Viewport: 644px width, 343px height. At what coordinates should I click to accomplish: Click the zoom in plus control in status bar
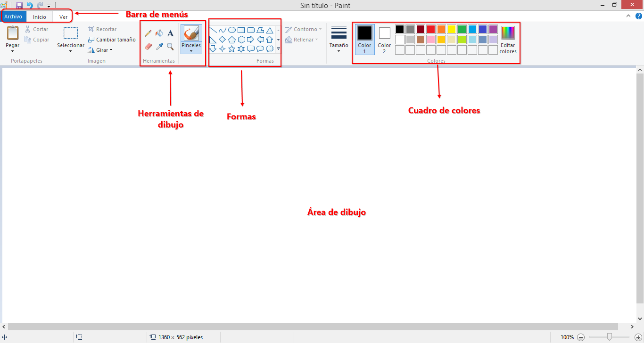click(637, 337)
